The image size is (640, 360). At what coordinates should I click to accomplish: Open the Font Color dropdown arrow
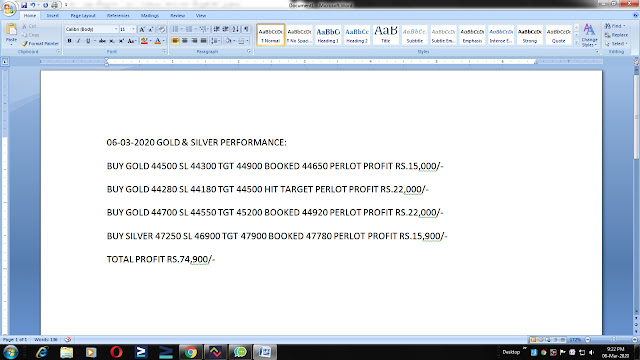(164, 41)
